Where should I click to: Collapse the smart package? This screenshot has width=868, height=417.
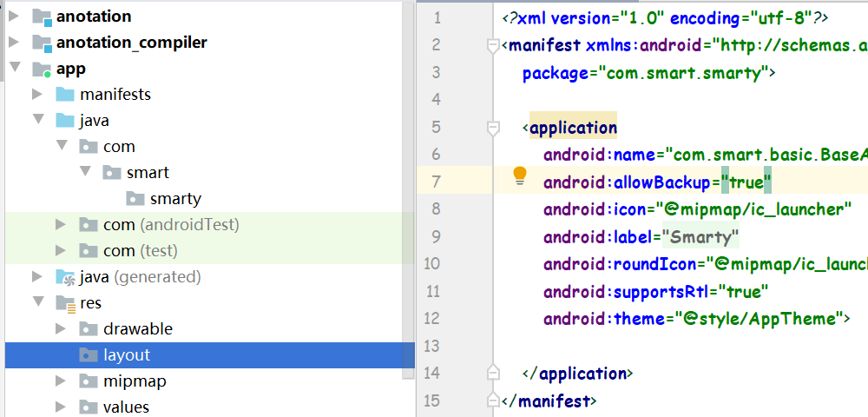(x=85, y=172)
